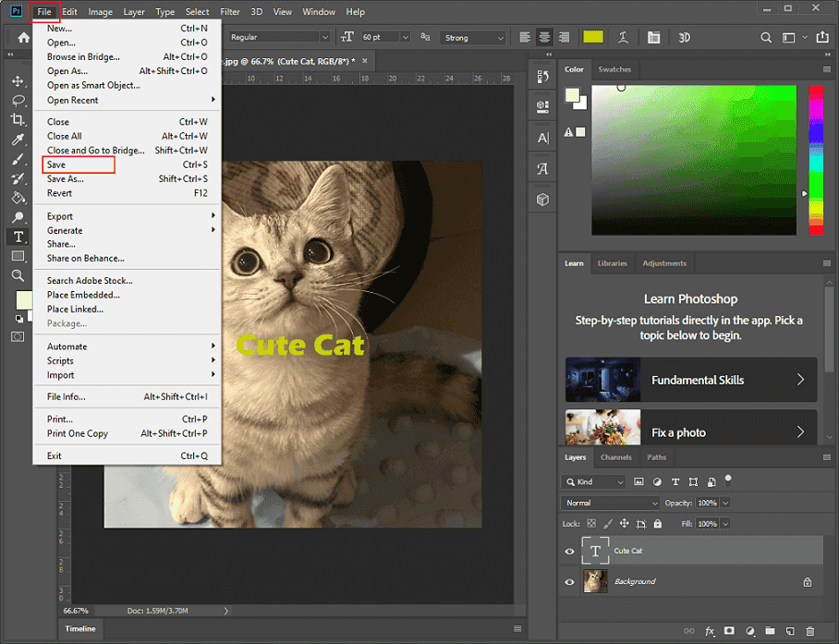
Task: Open the Save menu item
Action: [59, 164]
